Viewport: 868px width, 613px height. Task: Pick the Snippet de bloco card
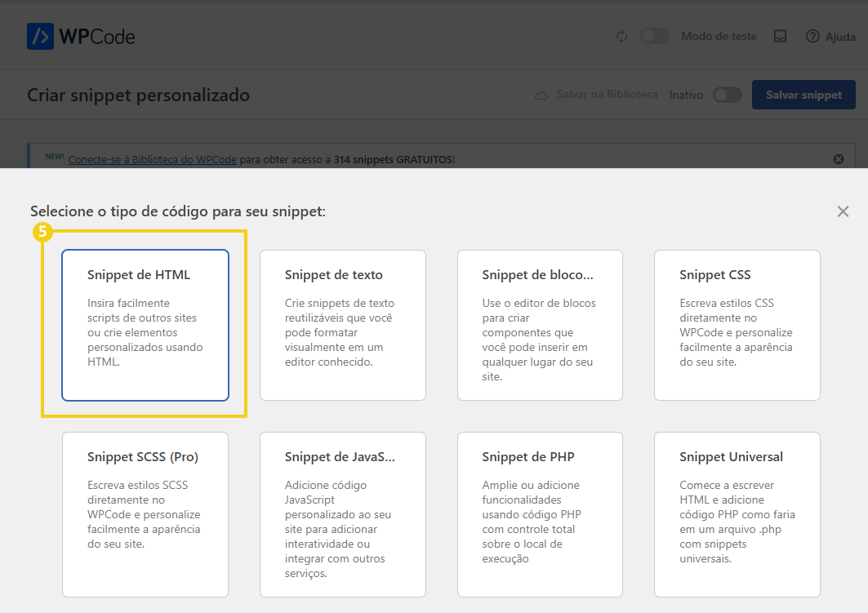point(540,326)
